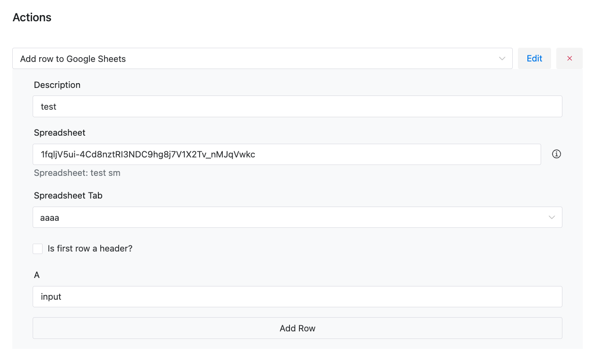Image resolution: width=596 pixels, height=364 pixels.
Task: Click the Description field label
Action: coord(57,85)
